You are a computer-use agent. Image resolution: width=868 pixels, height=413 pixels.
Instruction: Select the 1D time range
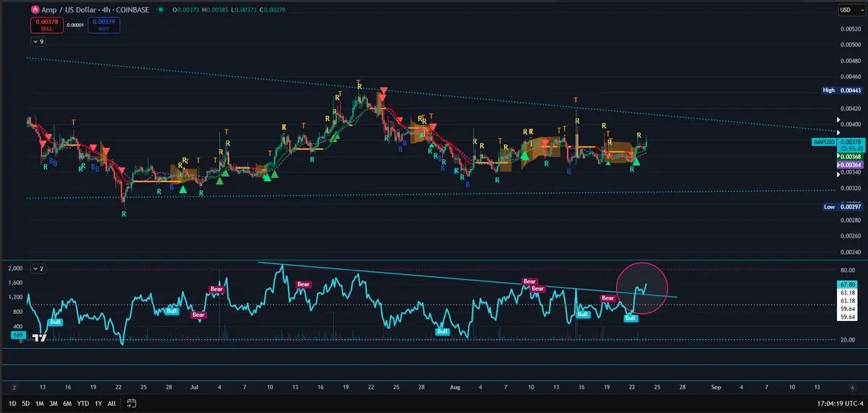(x=12, y=403)
